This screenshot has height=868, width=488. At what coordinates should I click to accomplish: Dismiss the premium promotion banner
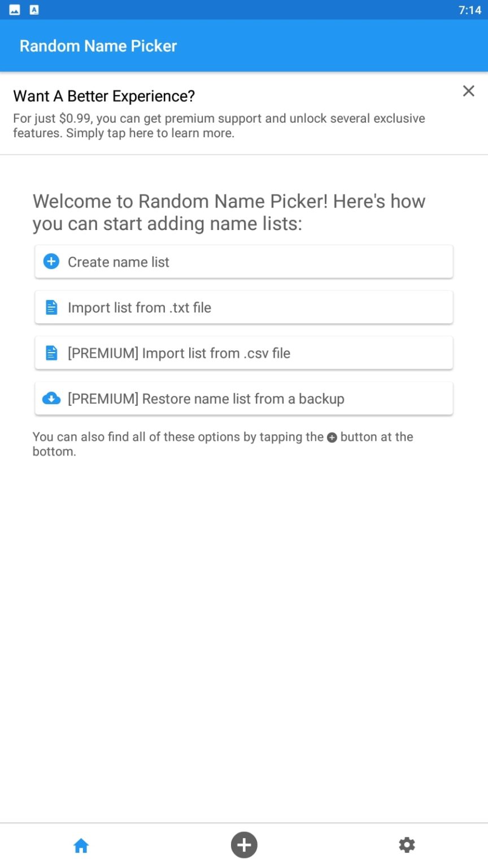pyautogui.click(x=468, y=91)
